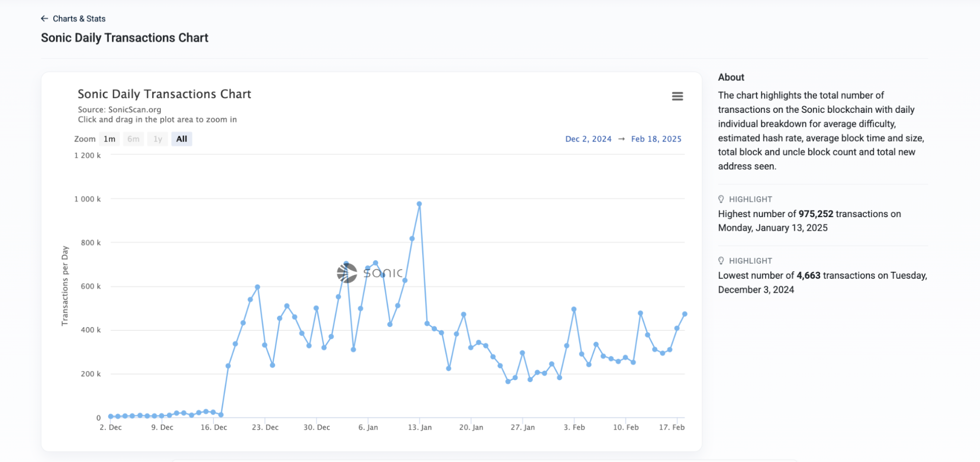Click the data point peak near 600k in December
980x462 pixels.
[x=257, y=287]
